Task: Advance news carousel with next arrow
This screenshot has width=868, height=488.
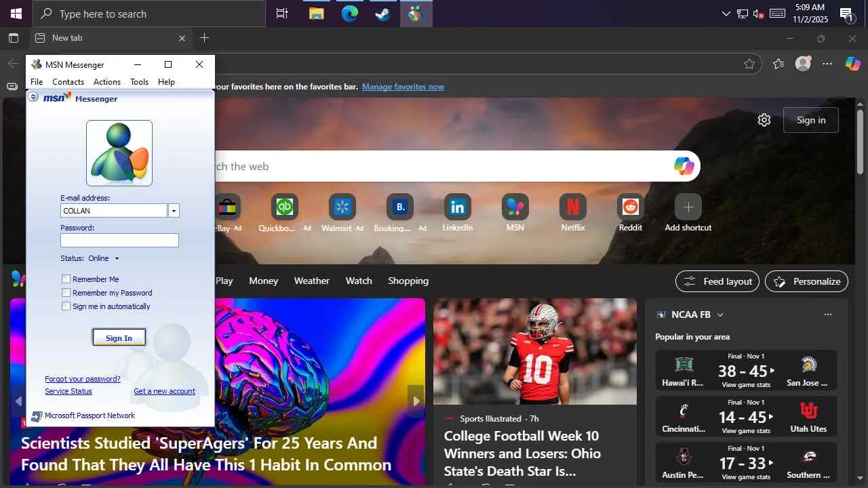Action: pos(416,401)
